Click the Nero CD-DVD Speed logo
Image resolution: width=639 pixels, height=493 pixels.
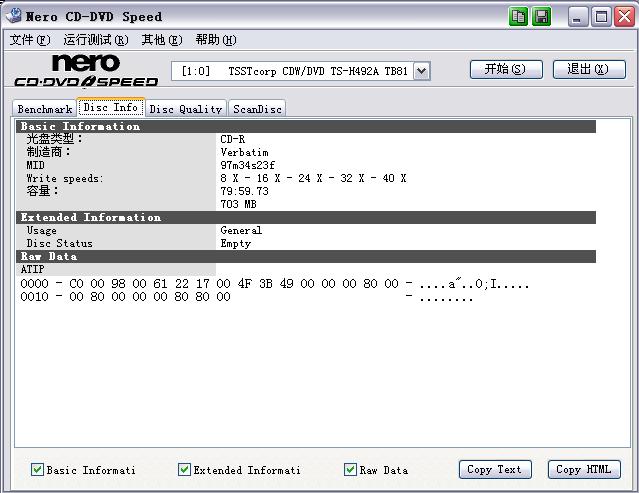coord(86,70)
